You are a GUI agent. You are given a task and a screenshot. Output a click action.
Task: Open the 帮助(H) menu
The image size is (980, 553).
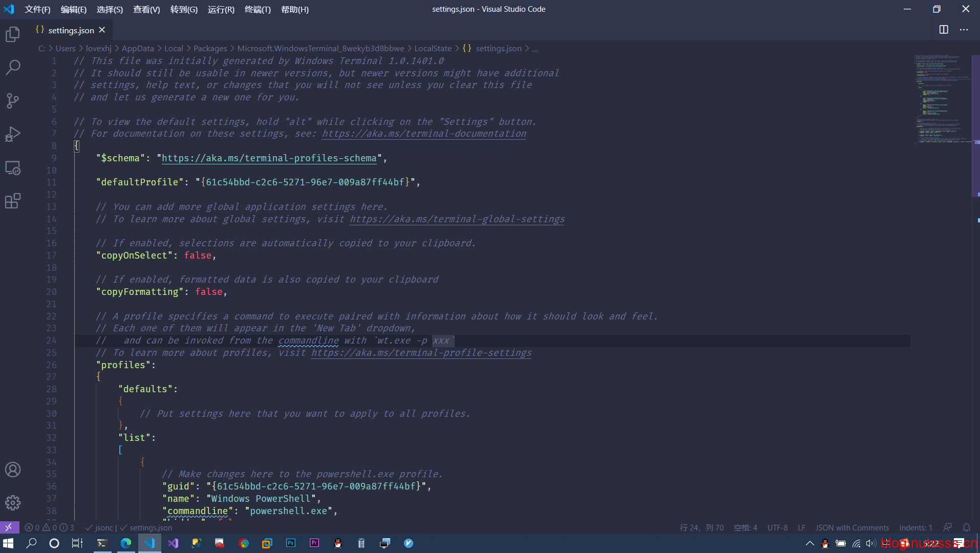point(294,9)
